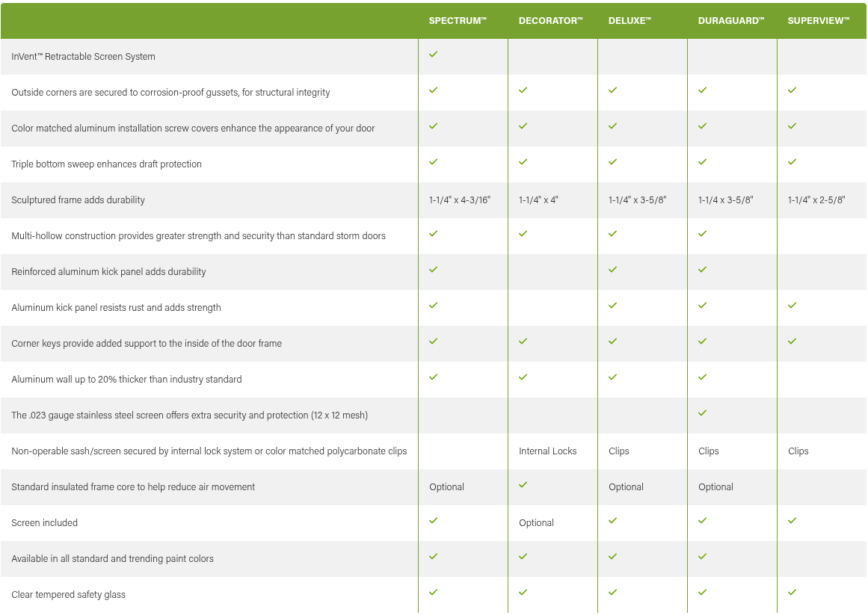The image size is (868, 615).
Task: Click Superview checkmark in Aluminum kick panel row
Action: coord(792,306)
